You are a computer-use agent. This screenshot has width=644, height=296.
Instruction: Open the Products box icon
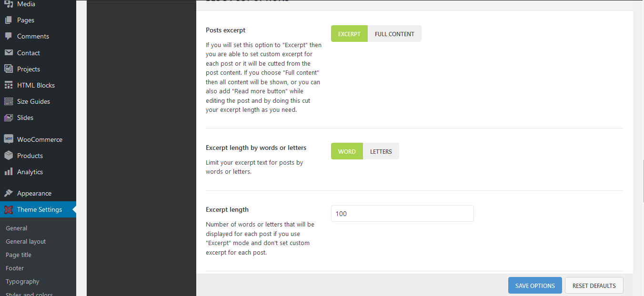[x=9, y=156]
